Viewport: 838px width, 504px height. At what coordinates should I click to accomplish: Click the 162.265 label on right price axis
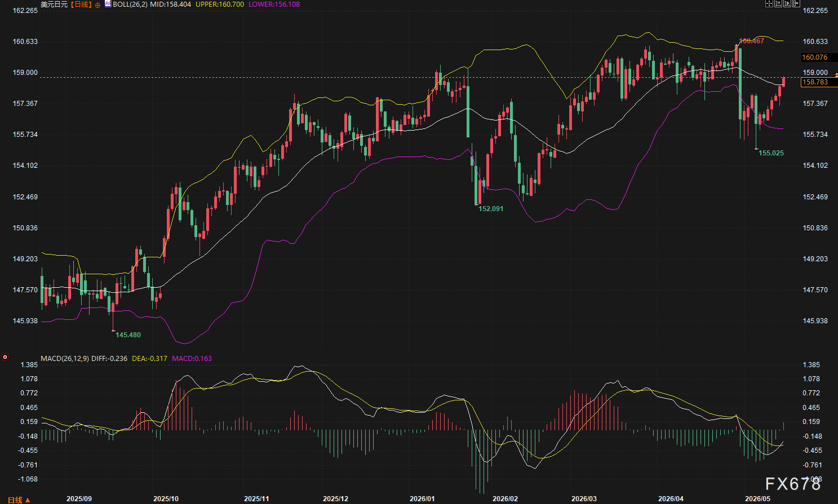click(x=815, y=11)
